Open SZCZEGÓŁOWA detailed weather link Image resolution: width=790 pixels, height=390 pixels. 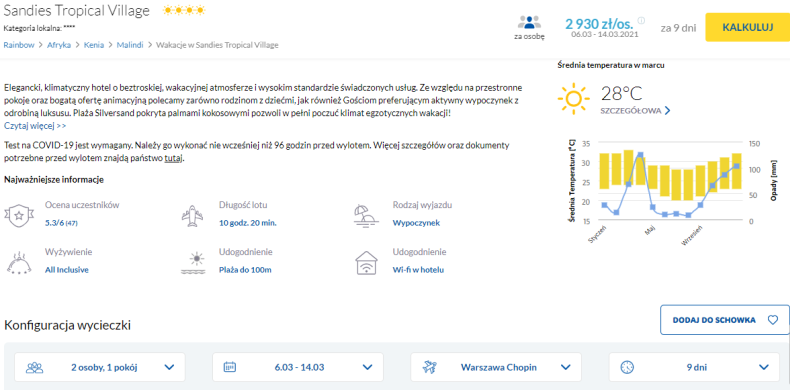click(x=631, y=111)
